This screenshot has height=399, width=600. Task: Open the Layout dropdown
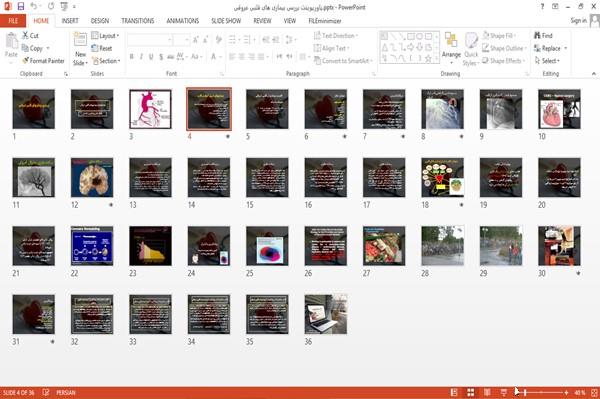[105, 36]
